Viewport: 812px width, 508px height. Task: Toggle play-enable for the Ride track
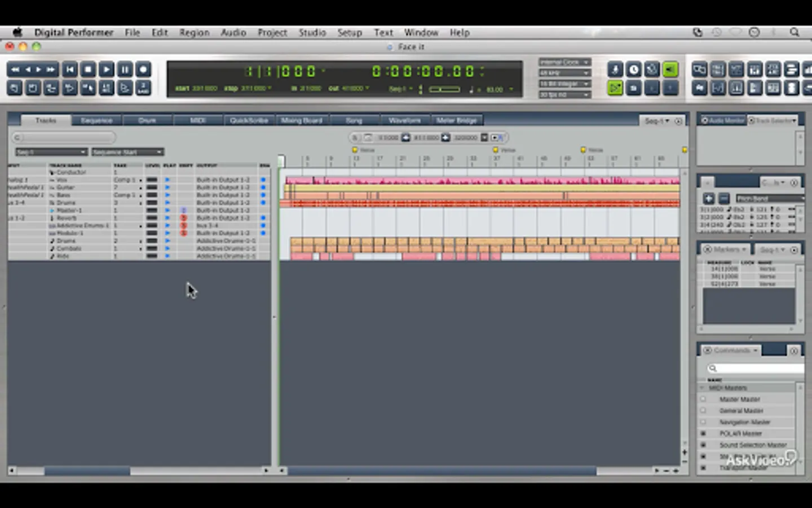pyautogui.click(x=167, y=256)
